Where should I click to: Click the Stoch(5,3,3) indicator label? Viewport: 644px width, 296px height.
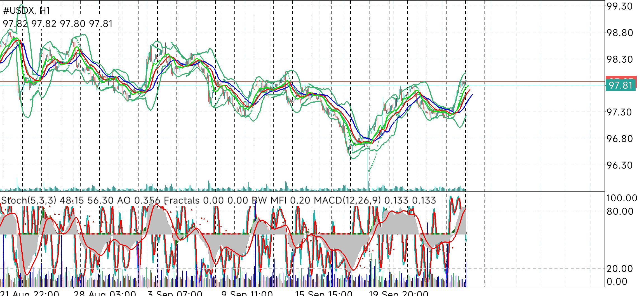29,200
